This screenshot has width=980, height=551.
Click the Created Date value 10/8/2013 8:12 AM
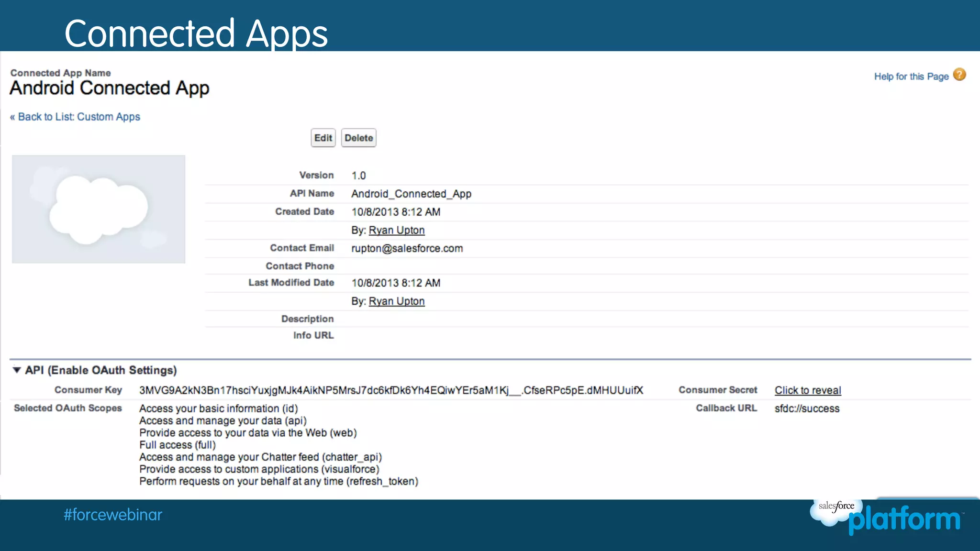(x=396, y=212)
